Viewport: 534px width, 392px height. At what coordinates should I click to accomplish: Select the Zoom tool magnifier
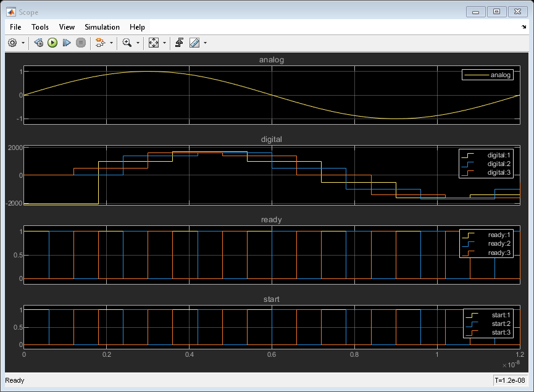pyautogui.click(x=127, y=43)
